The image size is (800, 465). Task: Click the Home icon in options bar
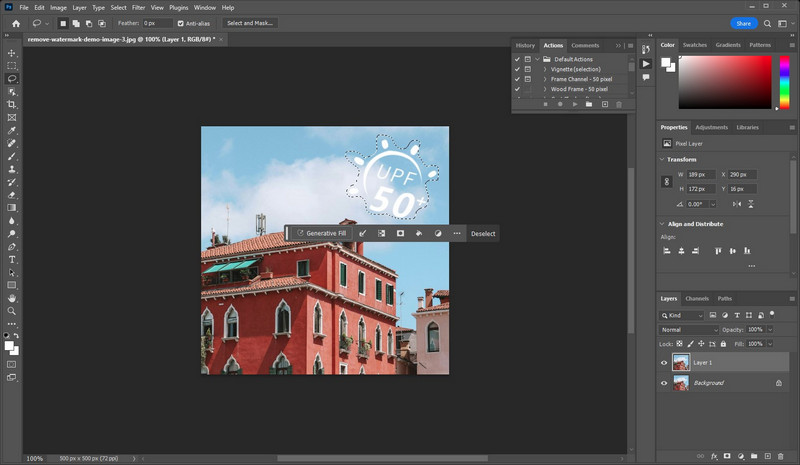coord(16,23)
